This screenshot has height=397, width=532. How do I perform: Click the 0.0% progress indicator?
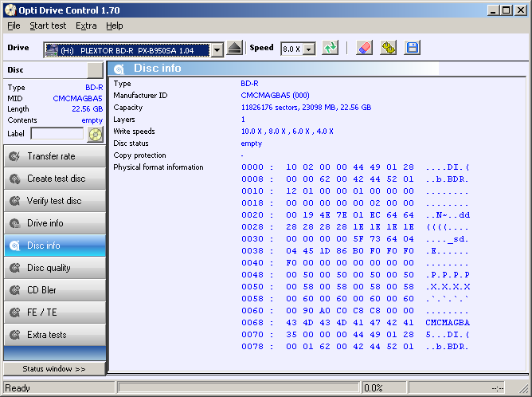pyautogui.click(x=374, y=387)
